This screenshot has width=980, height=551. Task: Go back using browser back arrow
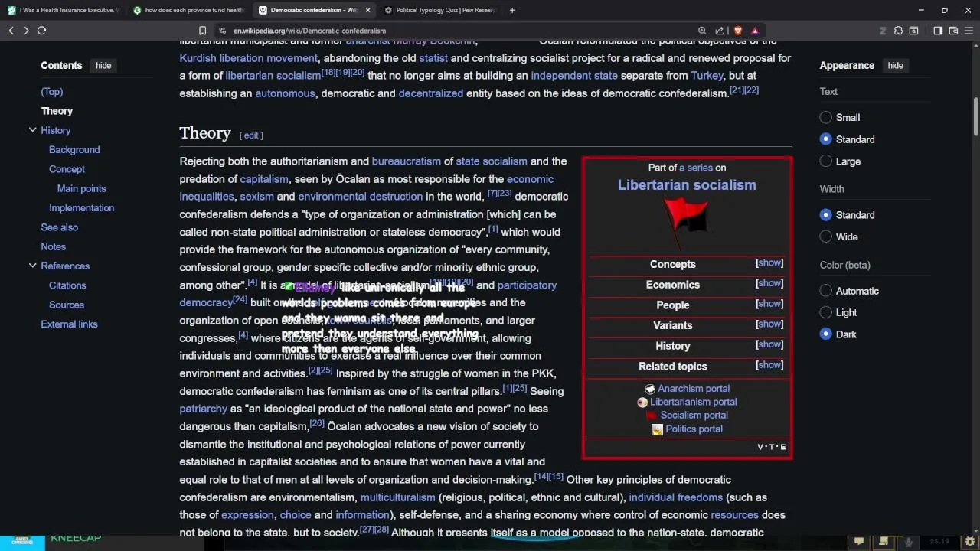11,31
